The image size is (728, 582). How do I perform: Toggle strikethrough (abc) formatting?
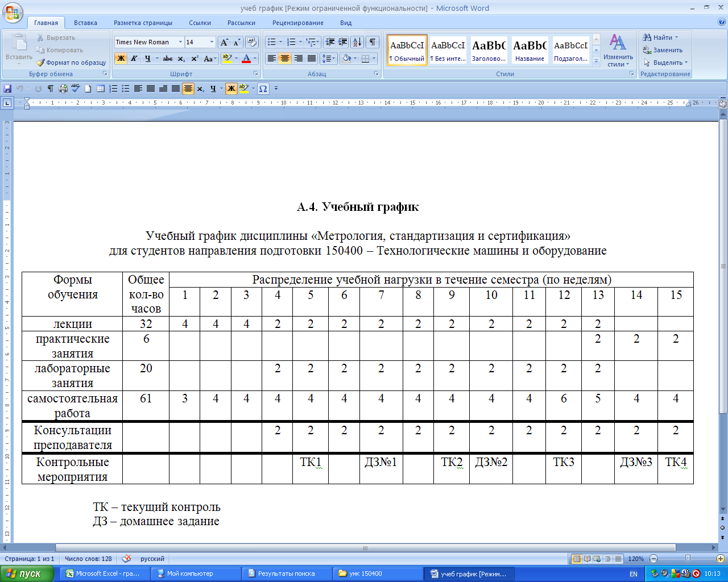point(168,59)
